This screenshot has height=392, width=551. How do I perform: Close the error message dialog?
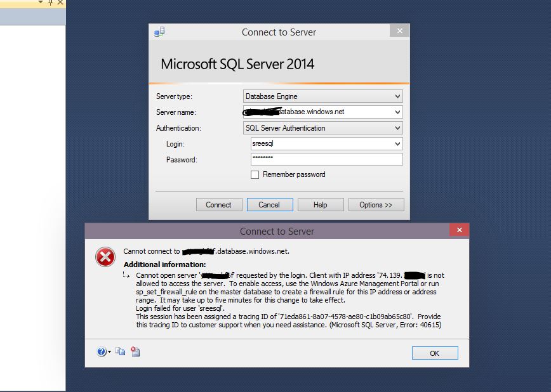[459, 230]
